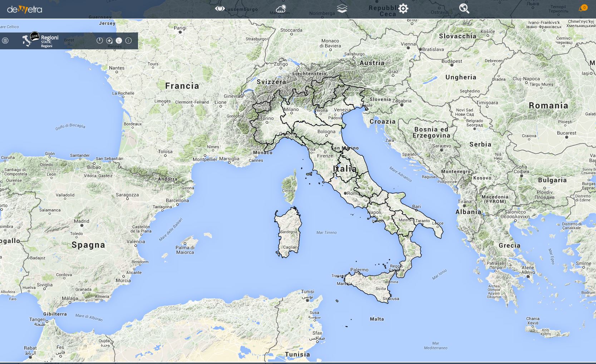Click the Italy map layer thumbnail
The width and height of the screenshot is (596, 364).
[x=27, y=41]
